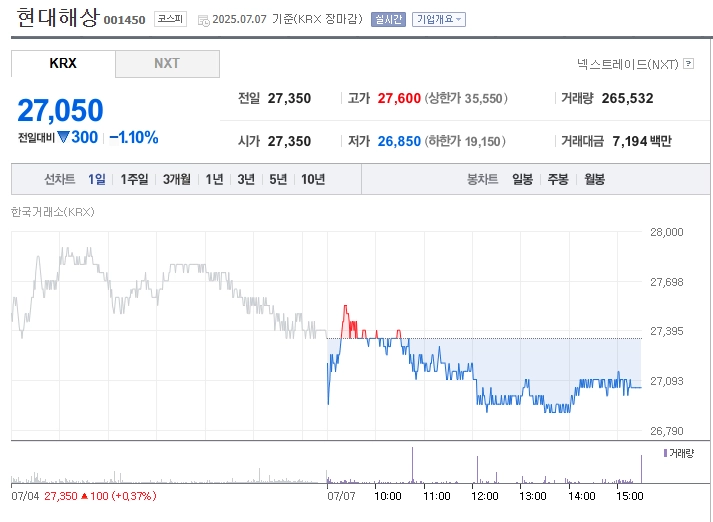Click the 07/07 date axis label

(x=341, y=496)
